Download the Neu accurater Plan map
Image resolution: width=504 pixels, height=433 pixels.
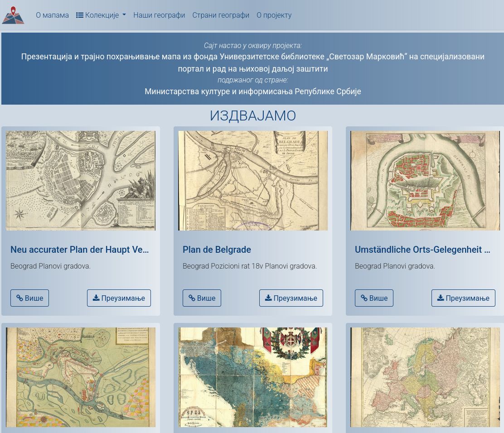119,298
